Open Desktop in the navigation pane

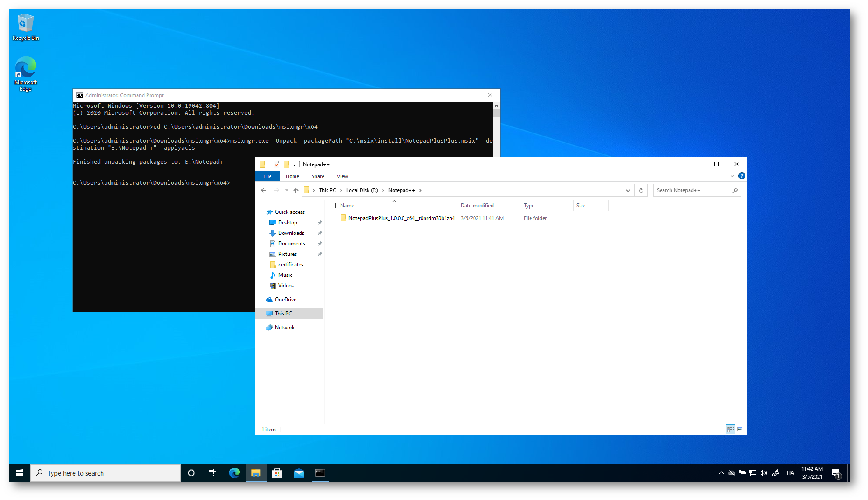pyautogui.click(x=288, y=223)
